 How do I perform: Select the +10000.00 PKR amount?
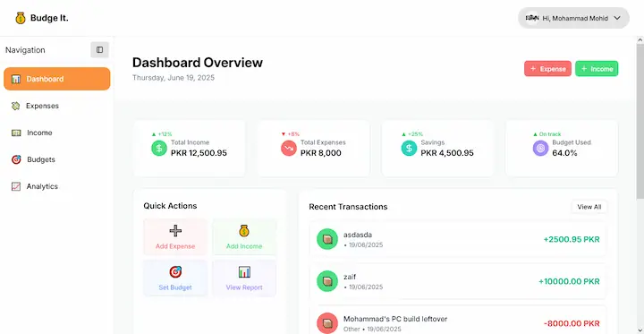point(569,281)
